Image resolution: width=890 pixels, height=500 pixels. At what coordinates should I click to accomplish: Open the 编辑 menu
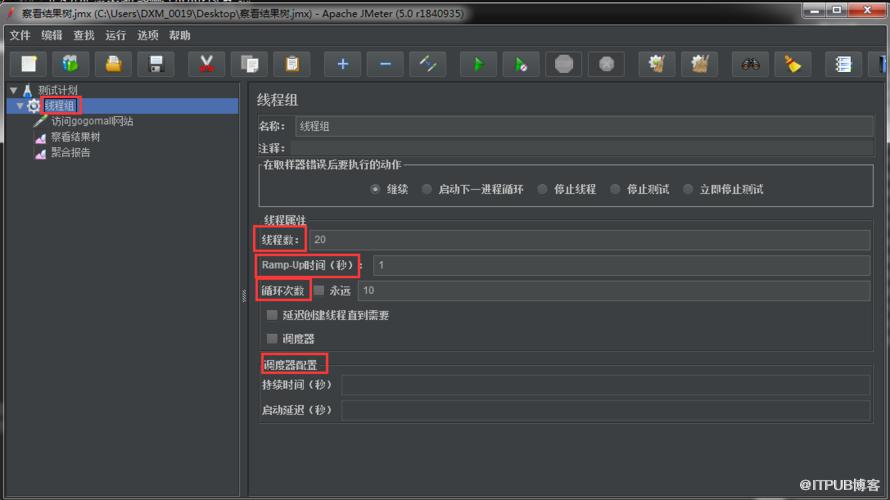click(52, 35)
